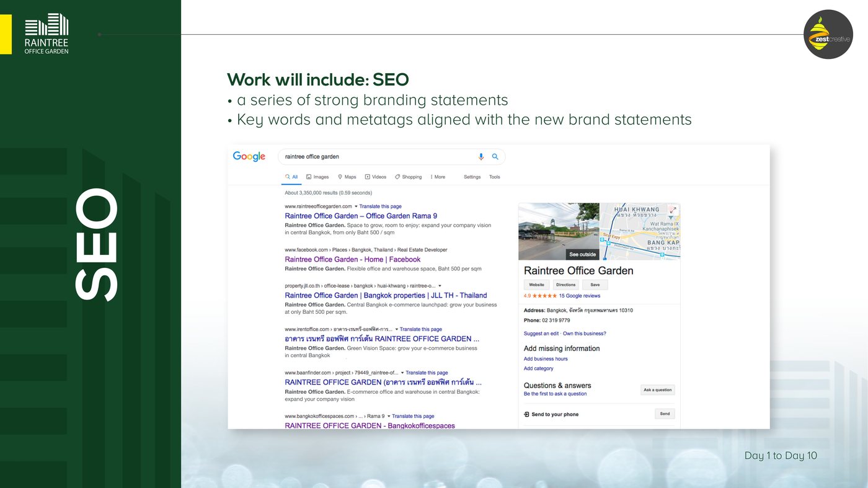Expand dropdown arrow beside bangkokofficespaces.com URL

(389, 416)
